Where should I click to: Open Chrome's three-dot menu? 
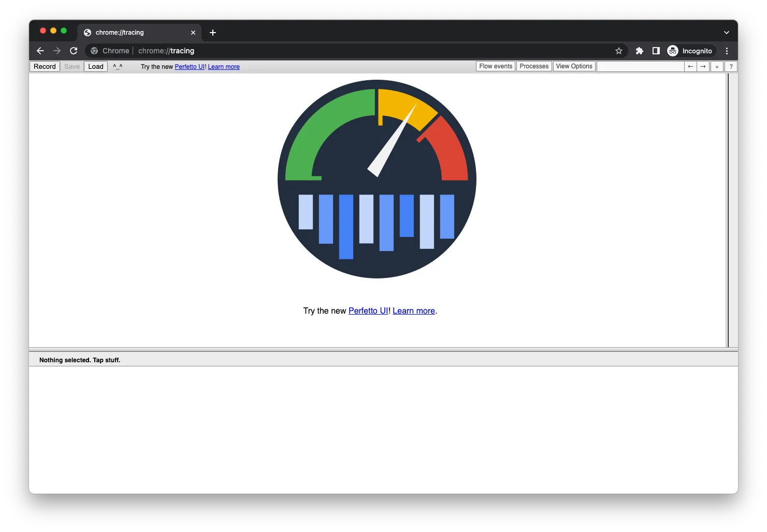click(727, 51)
